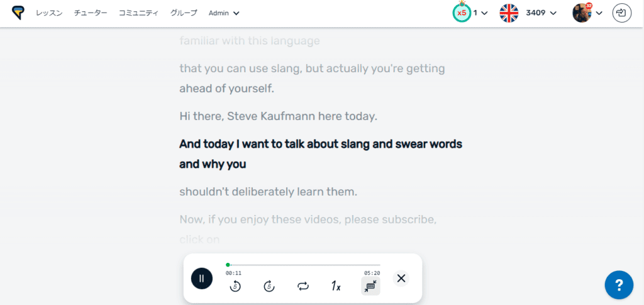The image size is (644, 305).
Task: Click the audio progress bar
Action: pos(303,265)
